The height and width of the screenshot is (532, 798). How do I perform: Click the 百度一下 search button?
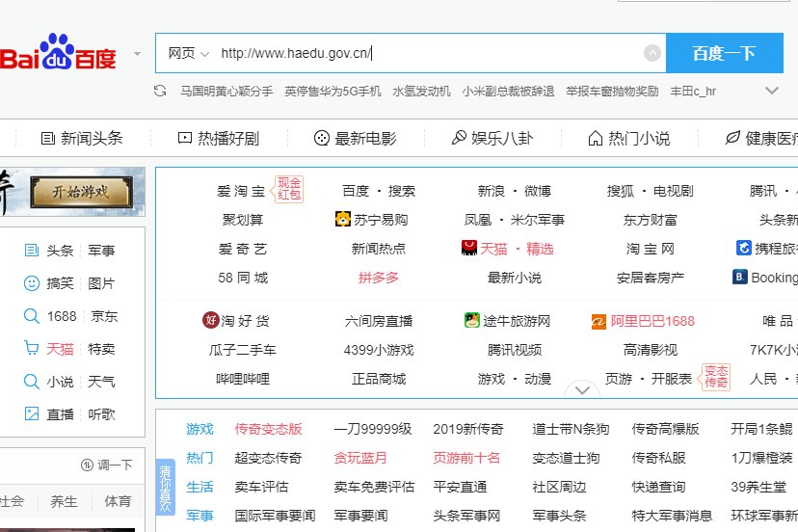click(x=724, y=53)
